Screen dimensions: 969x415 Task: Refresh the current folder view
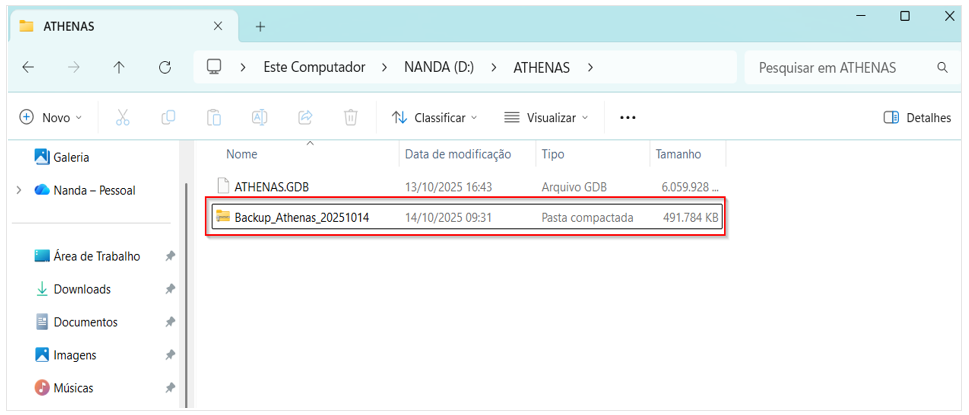coord(165,68)
